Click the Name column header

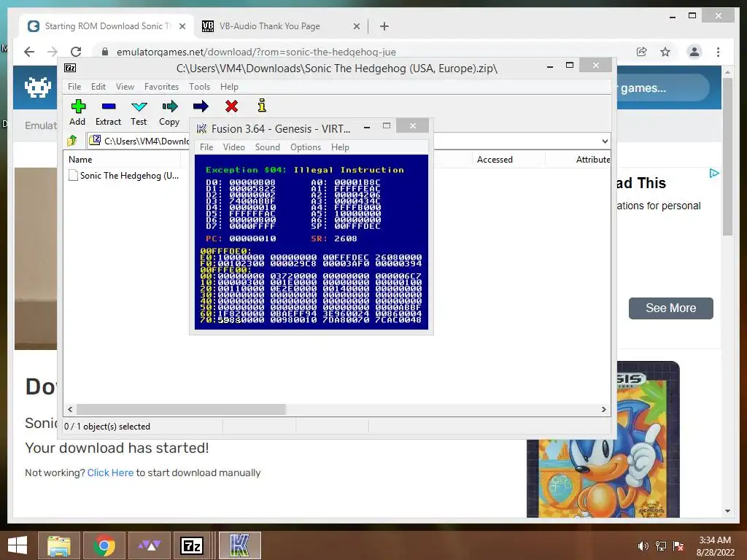point(80,160)
